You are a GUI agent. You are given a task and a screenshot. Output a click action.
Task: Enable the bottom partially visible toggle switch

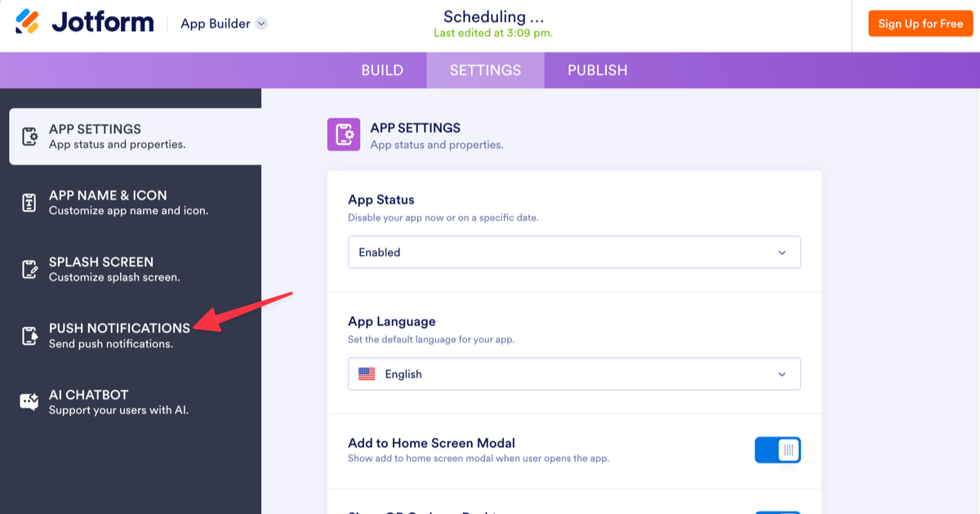(x=777, y=511)
